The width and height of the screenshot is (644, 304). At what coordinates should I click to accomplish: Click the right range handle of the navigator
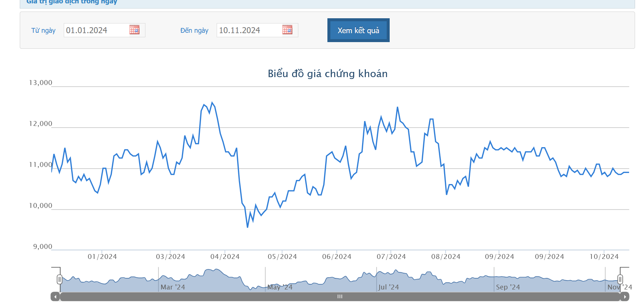[620, 279]
